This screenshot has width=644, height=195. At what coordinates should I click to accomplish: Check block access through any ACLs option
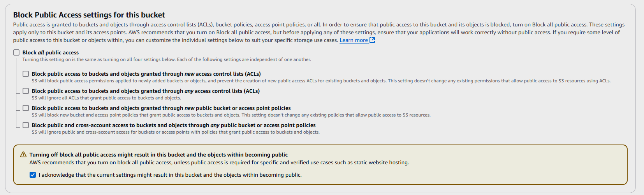coord(26,91)
